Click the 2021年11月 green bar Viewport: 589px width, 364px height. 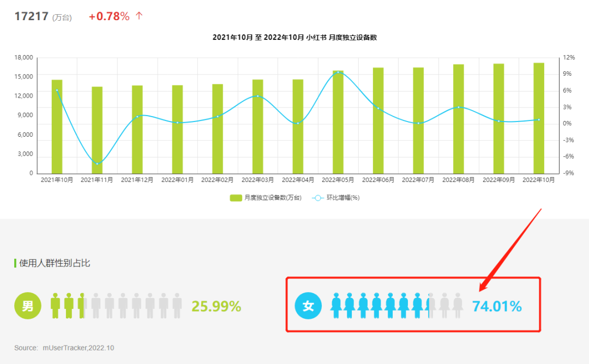tap(97, 130)
